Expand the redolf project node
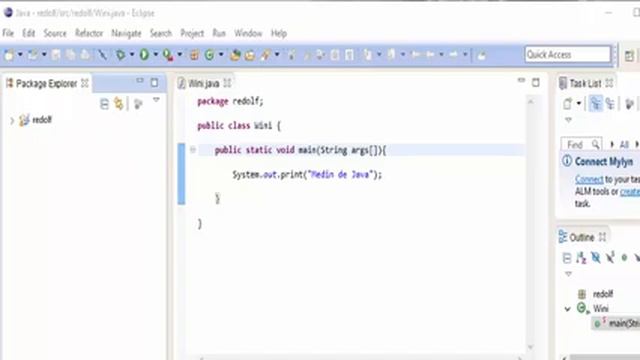Screen dimensions: 640x360 click(x=12, y=120)
